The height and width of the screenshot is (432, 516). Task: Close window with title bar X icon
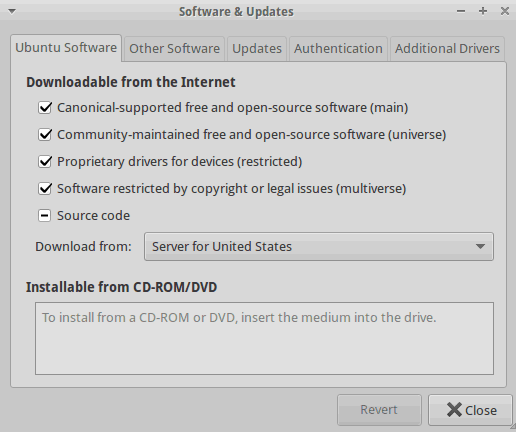505,11
